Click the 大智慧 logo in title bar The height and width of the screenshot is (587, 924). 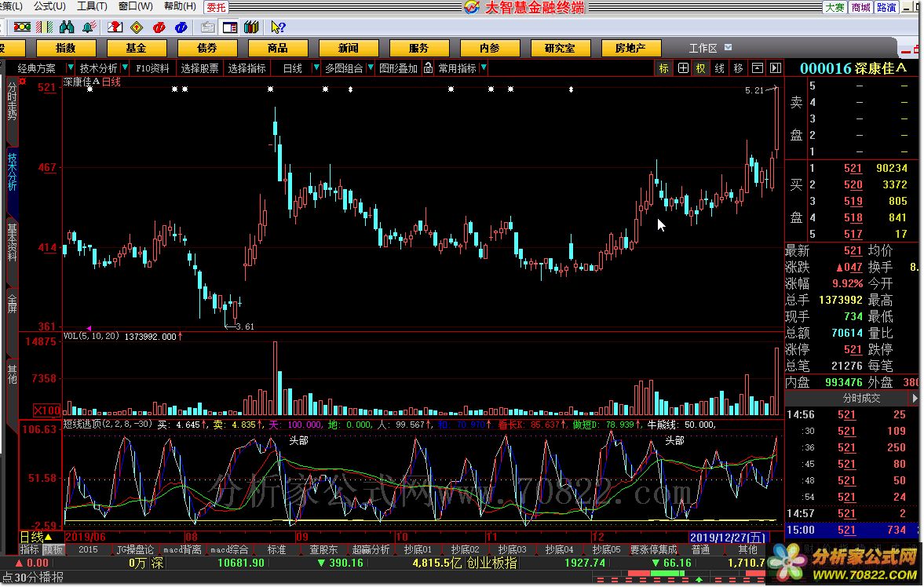[x=472, y=7]
